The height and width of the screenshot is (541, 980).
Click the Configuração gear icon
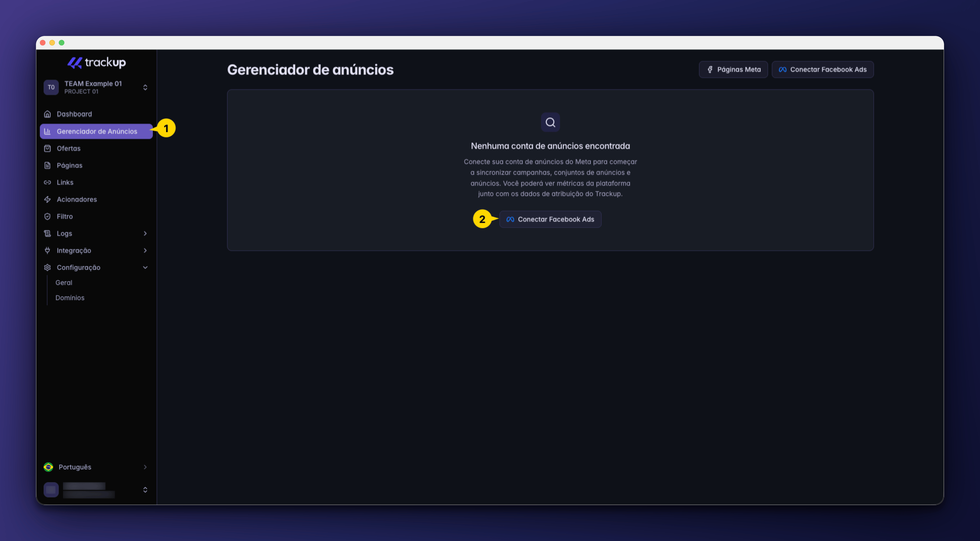[x=48, y=267]
